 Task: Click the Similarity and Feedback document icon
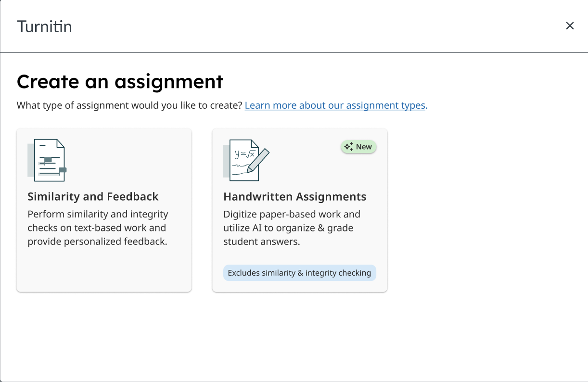(47, 160)
